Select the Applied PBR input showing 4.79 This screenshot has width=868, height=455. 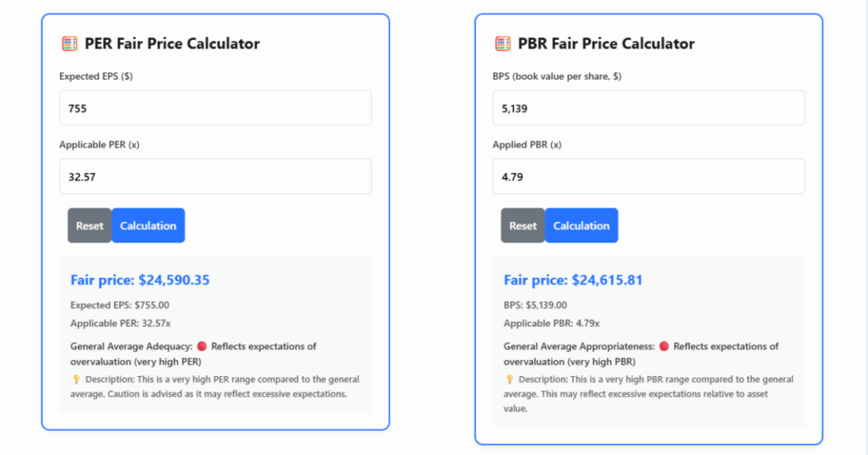648,176
